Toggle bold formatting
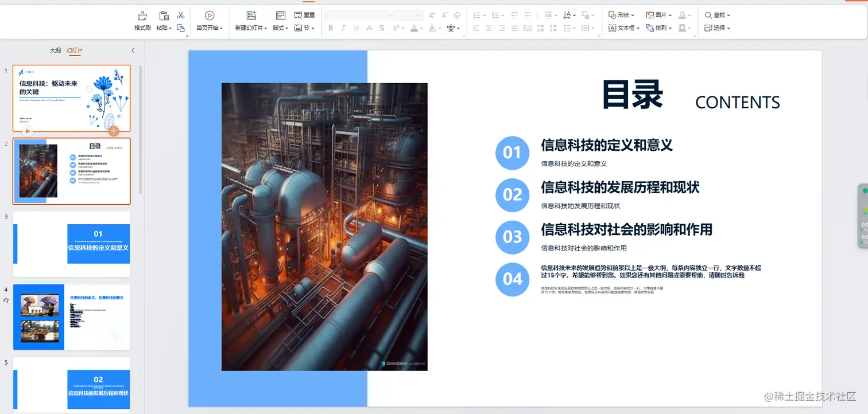The width and height of the screenshot is (868, 414). click(331, 28)
